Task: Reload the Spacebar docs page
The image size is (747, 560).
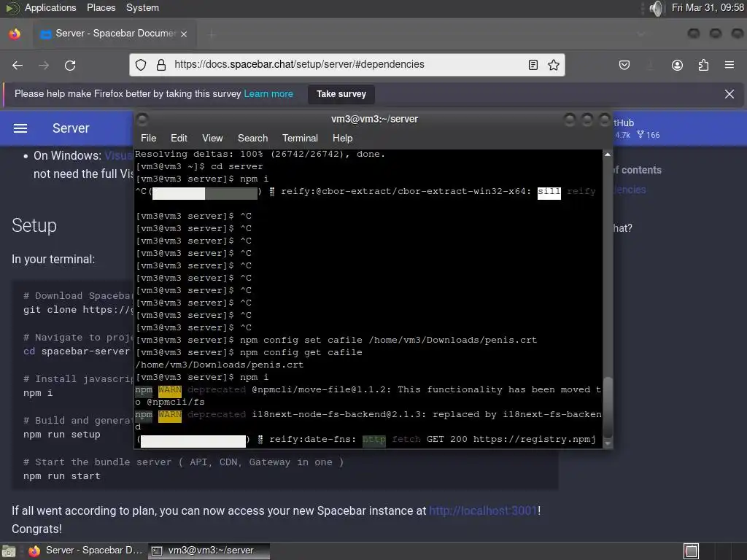Action: tap(70, 65)
